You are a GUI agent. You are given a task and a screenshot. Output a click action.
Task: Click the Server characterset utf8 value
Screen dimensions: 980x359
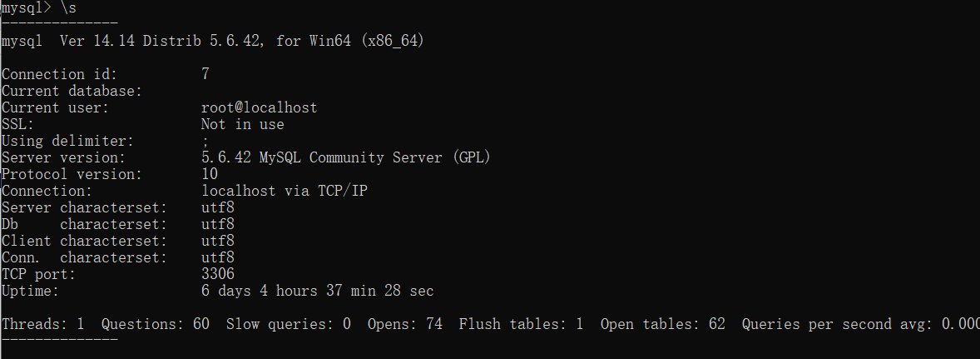(x=218, y=207)
